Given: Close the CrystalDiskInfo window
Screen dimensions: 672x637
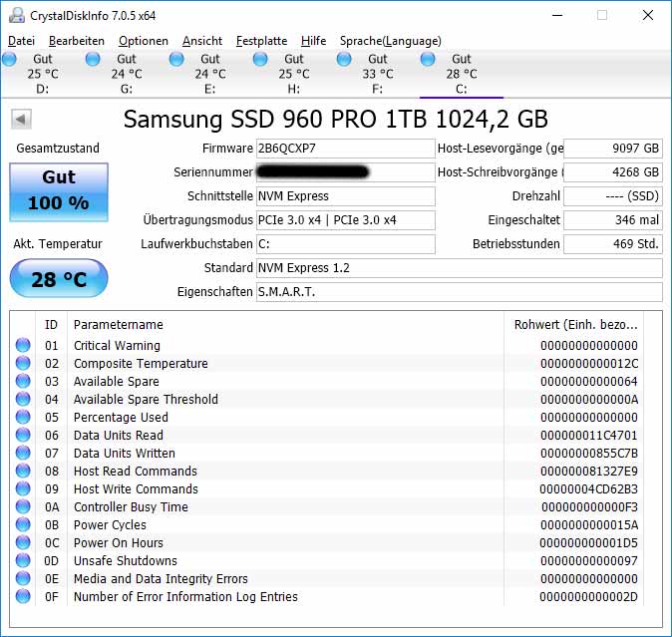Looking at the screenshot, I should click(647, 15).
